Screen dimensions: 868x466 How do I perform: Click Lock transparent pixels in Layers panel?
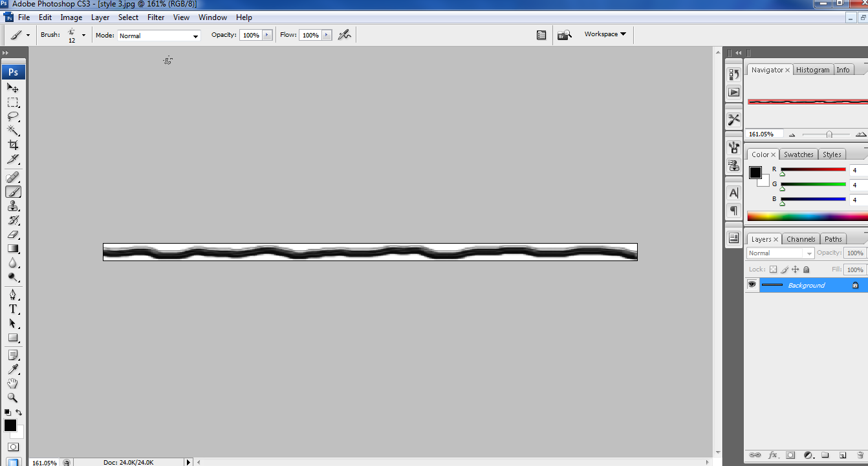coord(774,269)
